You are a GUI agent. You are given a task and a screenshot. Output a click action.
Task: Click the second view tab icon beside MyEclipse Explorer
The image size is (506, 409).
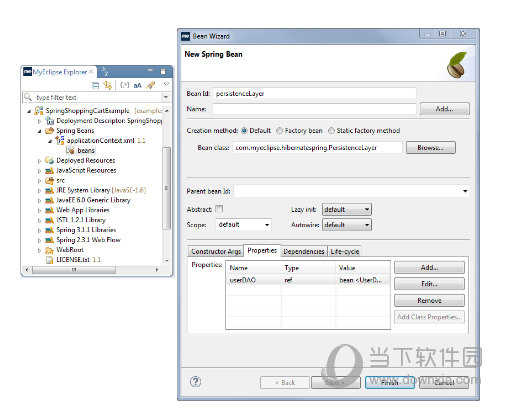105,71
